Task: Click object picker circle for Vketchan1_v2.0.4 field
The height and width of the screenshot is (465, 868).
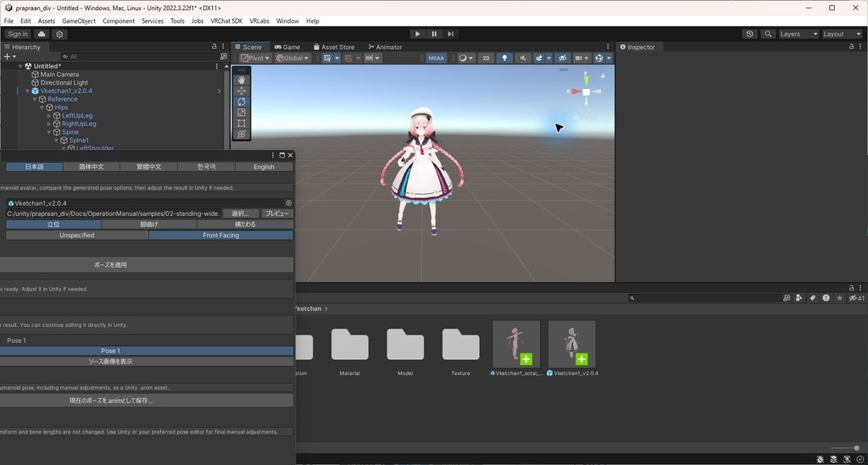Action: pos(288,203)
